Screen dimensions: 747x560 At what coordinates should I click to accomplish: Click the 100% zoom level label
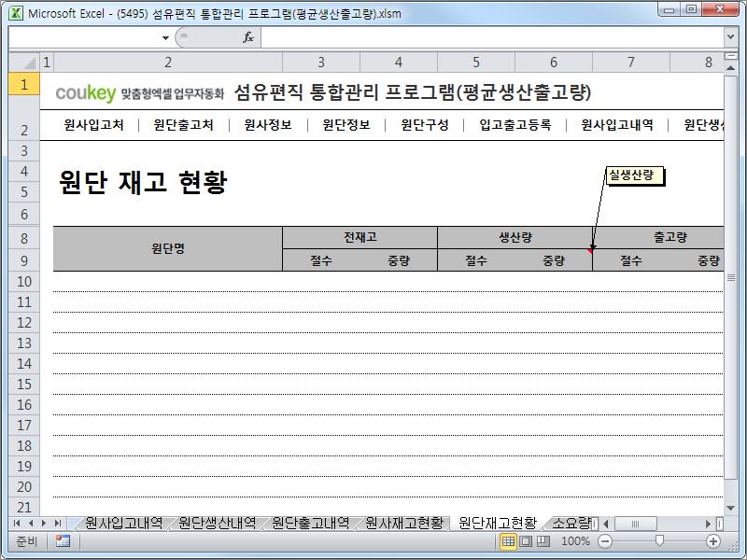[x=575, y=541]
